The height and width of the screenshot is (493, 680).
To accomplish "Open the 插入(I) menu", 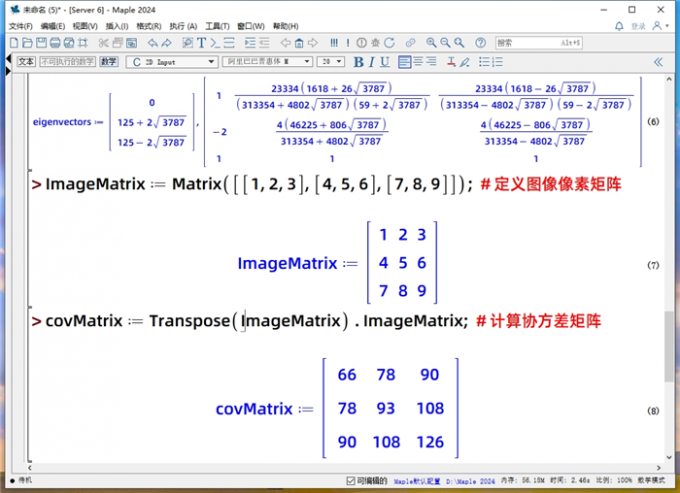I will coord(117,26).
